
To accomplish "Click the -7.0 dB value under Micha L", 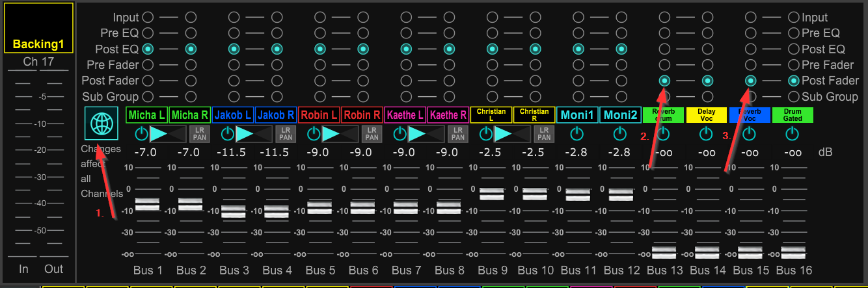I will pos(147,153).
